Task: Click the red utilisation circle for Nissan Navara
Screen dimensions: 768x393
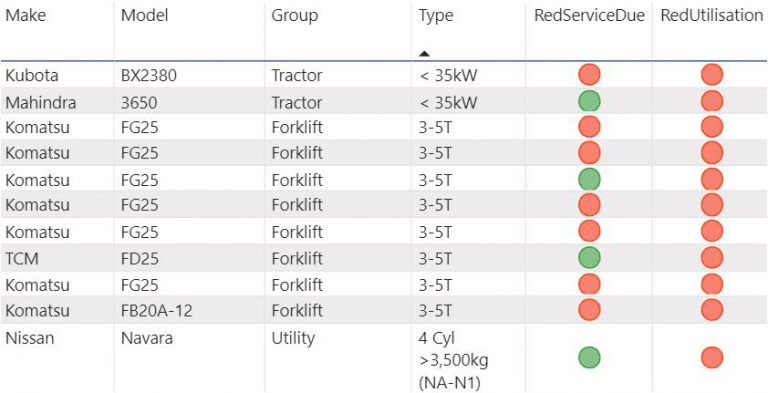Action: pyautogui.click(x=712, y=357)
